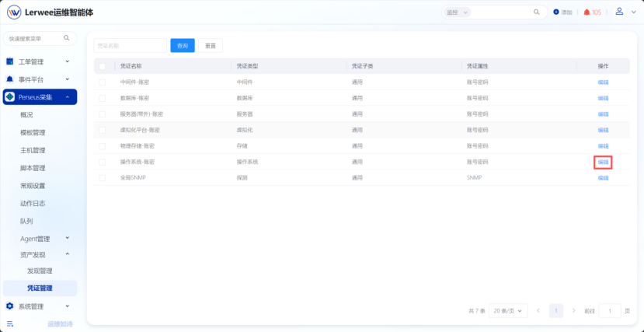Click the 探测 type cell

click(x=242, y=178)
